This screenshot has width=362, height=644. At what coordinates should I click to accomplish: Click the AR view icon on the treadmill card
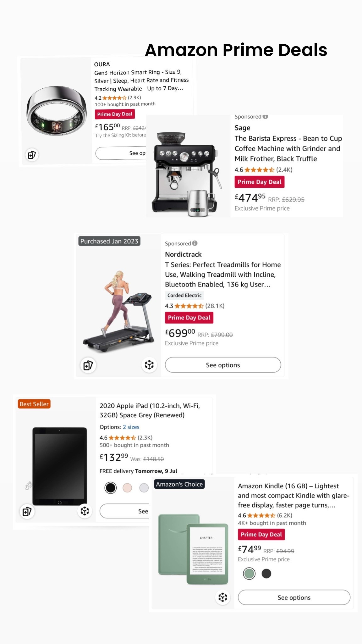[149, 365]
